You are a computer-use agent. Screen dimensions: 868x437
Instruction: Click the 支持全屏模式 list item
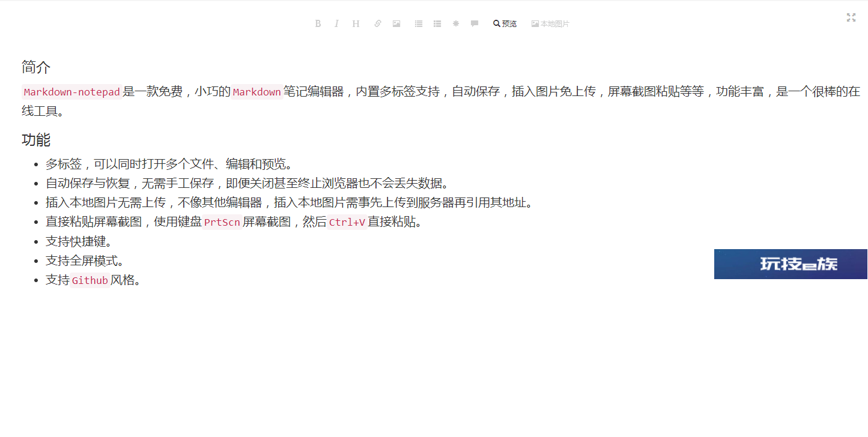85,261
